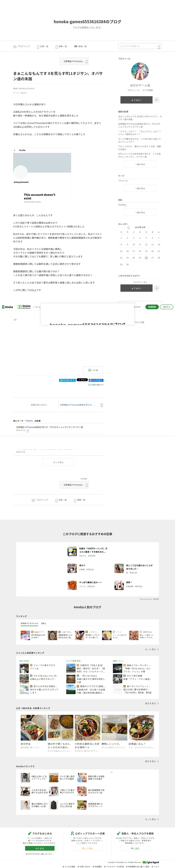Open the 画像一覧 tab in the top nav

tap(61, 46)
